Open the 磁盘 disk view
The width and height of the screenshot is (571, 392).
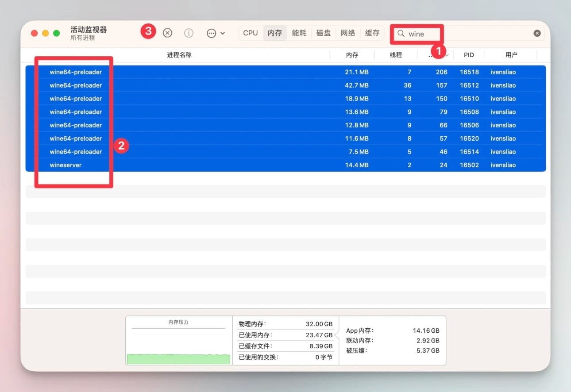tap(323, 33)
